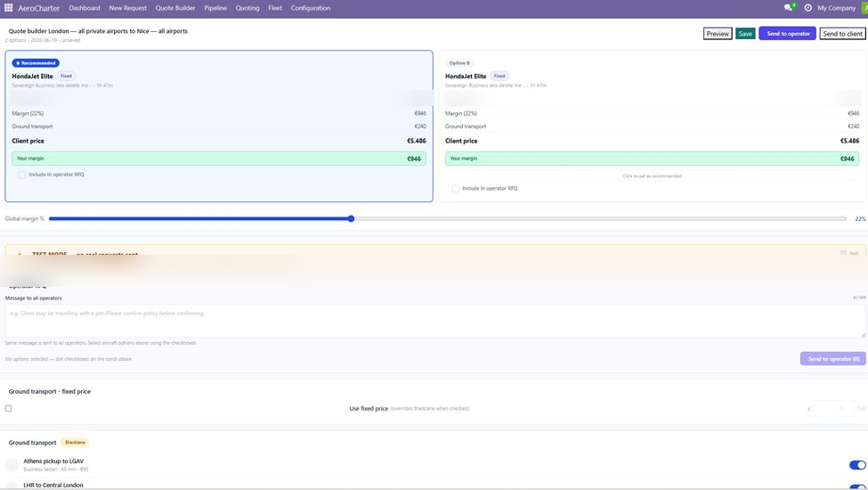Click Fixed tag on Option B card

pyautogui.click(x=499, y=76)
